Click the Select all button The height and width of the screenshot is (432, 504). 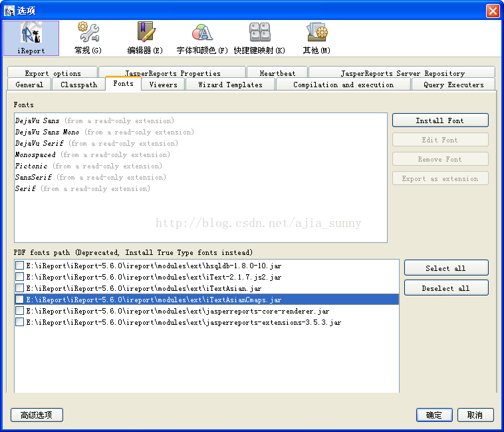(446, 268)
